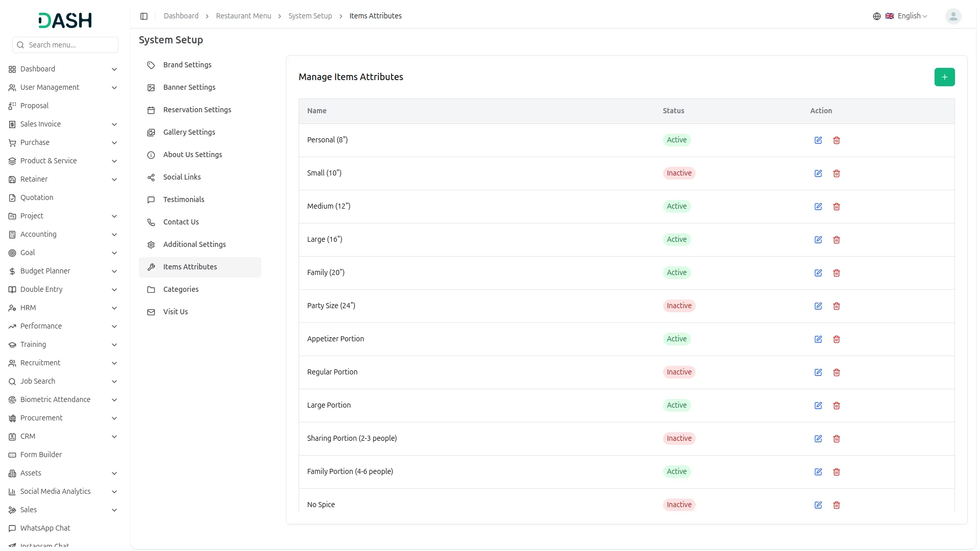This screenshot has height=551, width=980.
Task: Edit the Party Size (24") row
Action: tap(818, 306)
